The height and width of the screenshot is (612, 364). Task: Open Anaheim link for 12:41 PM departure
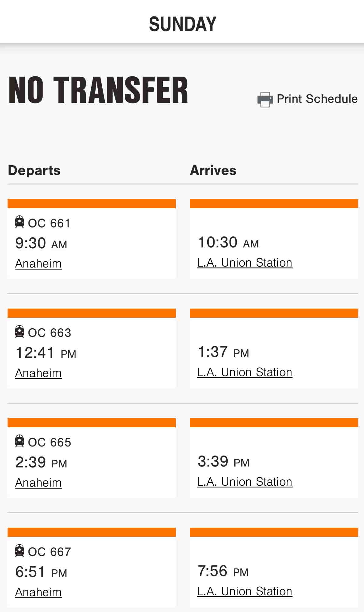point(38,373)
